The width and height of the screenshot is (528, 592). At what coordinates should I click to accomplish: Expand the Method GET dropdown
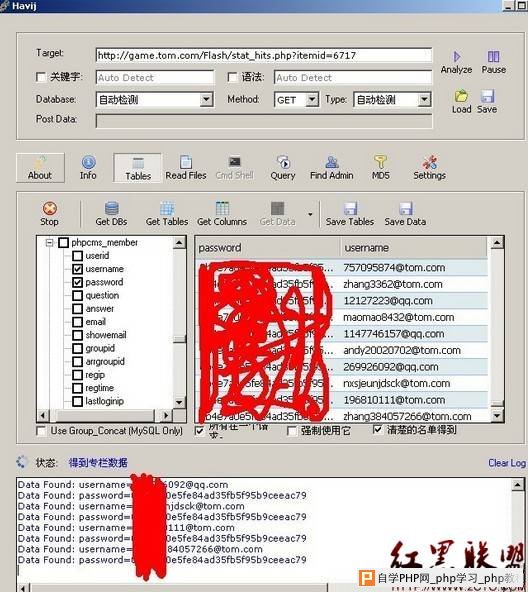pos(312,100)
